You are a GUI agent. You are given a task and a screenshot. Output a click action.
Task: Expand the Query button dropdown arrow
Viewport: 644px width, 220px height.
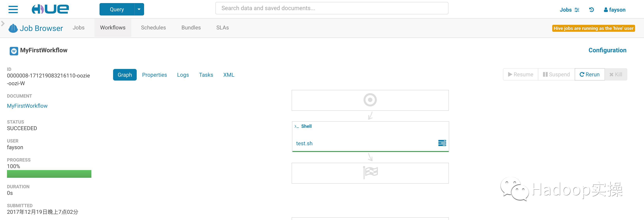(139, 9)
